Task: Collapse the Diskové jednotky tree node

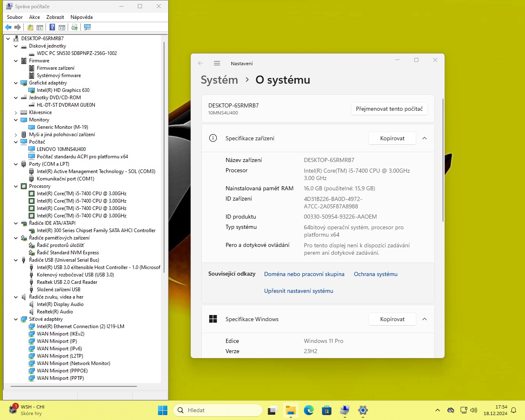Action: pos(16,46)
